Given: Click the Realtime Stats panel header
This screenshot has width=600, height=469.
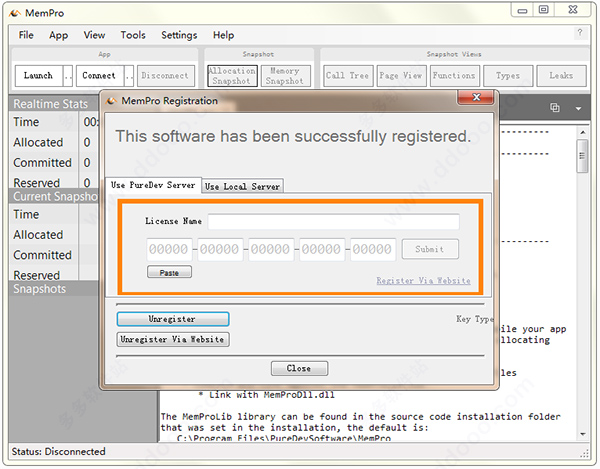Looking at the screenshot, I should (x=54, y=104).
